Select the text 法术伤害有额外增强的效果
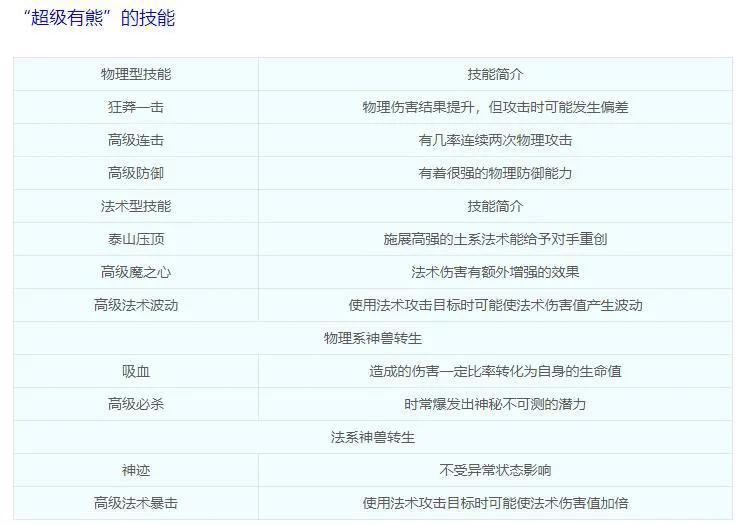The image size is (744, 525). [495, 272]
